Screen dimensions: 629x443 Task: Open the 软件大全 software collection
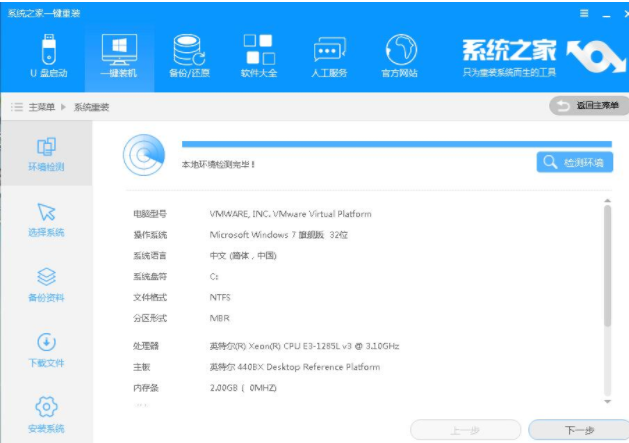[x=259, y=55]
